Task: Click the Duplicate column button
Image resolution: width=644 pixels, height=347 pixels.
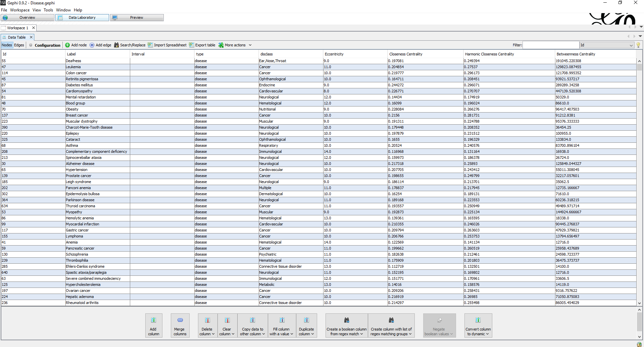Action: 306,325
